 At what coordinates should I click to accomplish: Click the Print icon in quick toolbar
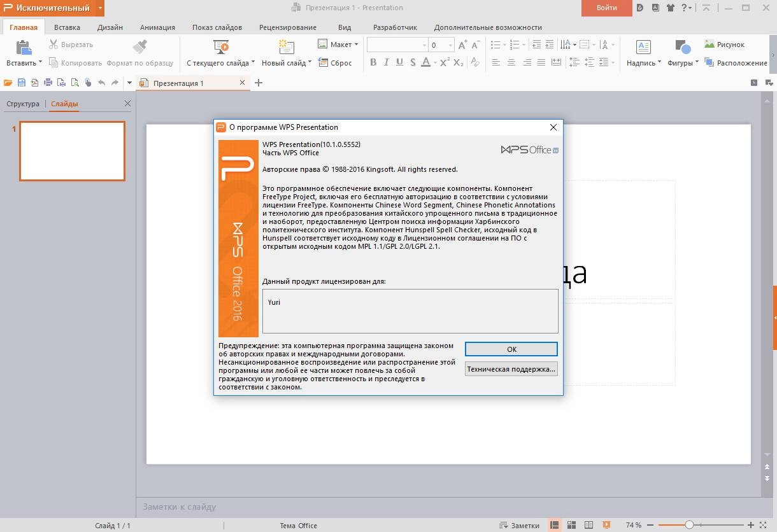pos(48,83)
